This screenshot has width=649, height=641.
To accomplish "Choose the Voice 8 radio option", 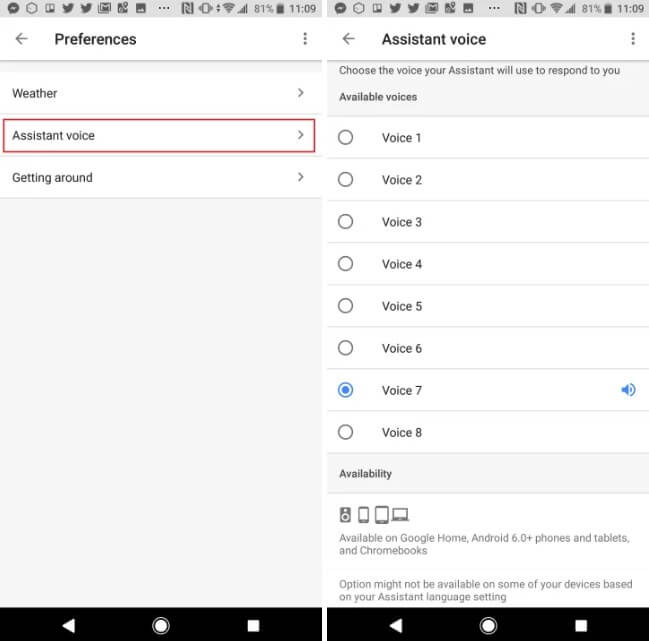I will tap(346, 432).
